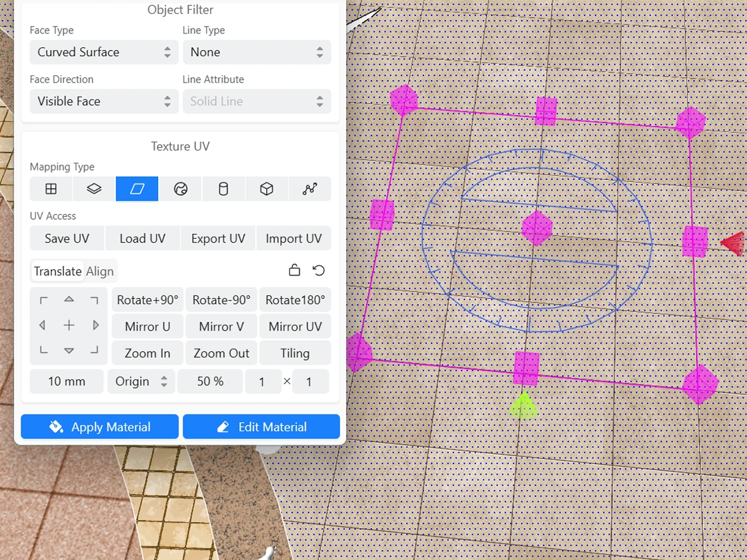
Task: Open the Origin dropdown
Action: 141,381
